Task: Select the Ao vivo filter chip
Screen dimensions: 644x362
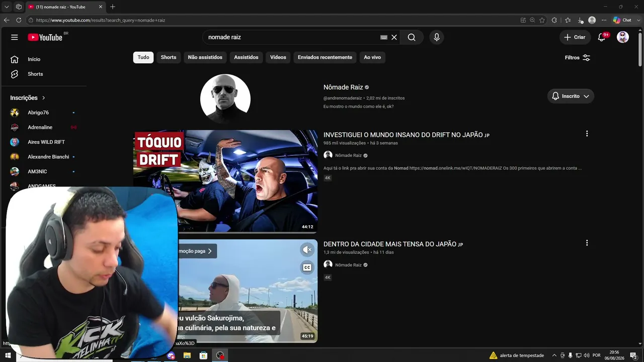Action: (x=372, y=57)
